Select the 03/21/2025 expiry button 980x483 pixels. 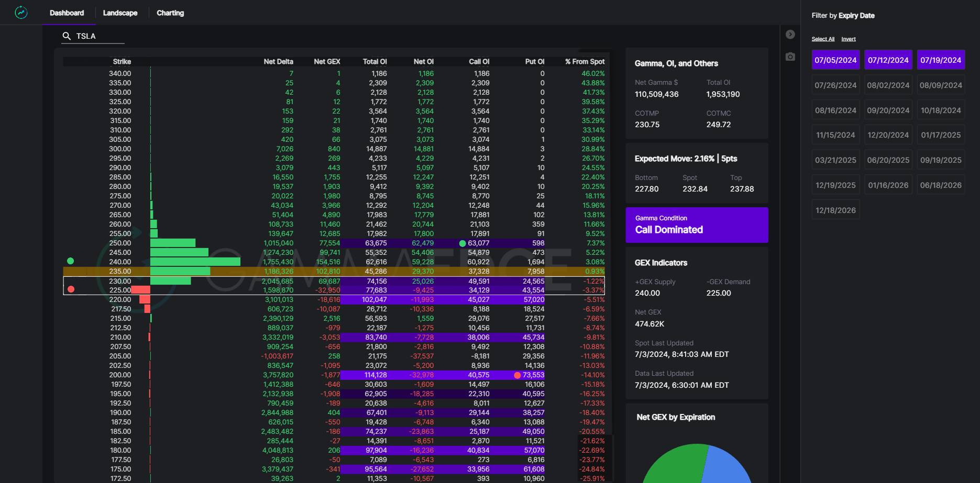tap(835, 160)
